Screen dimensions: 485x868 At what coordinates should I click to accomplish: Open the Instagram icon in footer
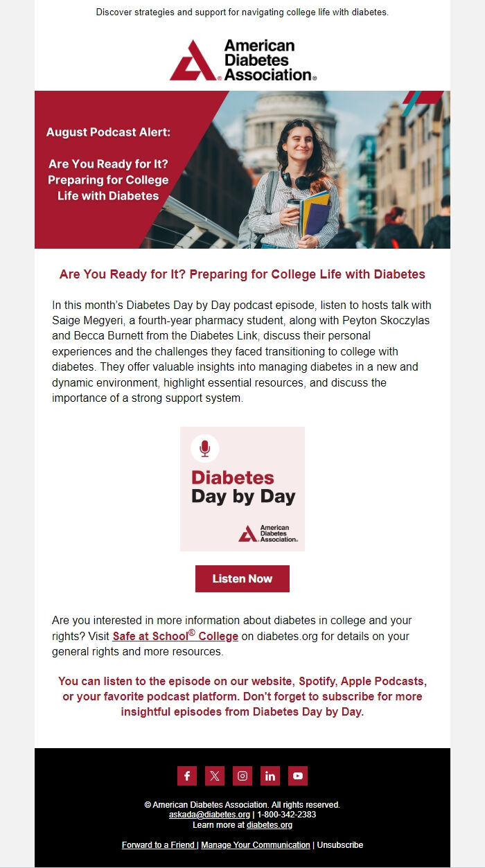point(242,776)
